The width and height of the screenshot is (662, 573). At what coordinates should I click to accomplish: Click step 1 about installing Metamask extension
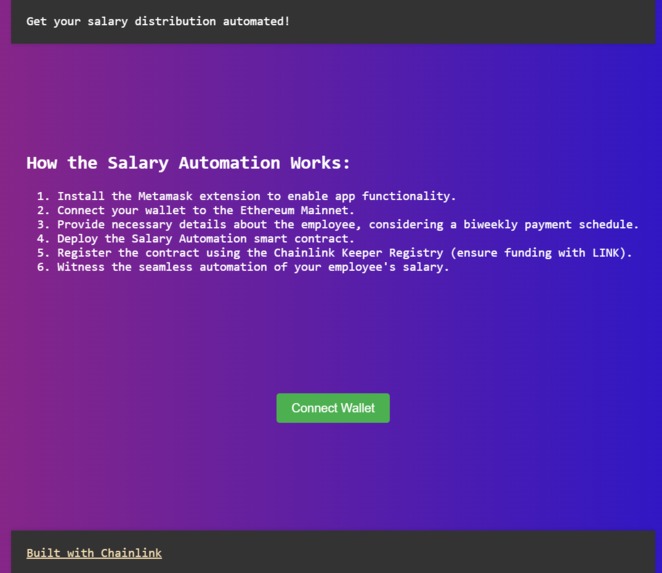(x=257, y=196)
